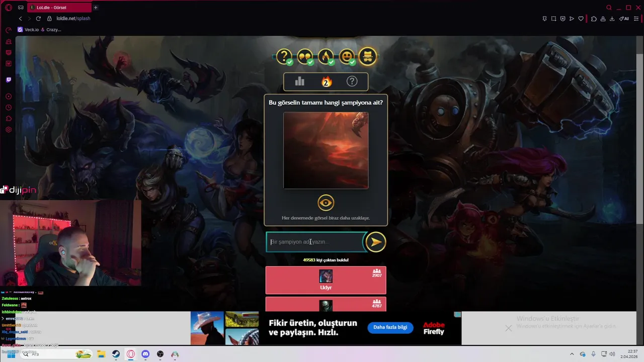
Task: Select the Classic question mark mode
Action: pyautogui.click(x=284, y=57)
